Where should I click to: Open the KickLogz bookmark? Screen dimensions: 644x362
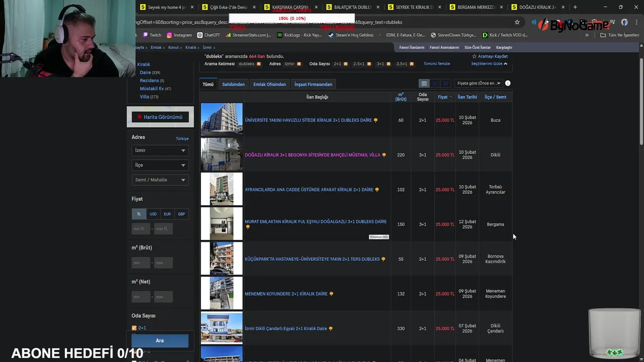[x=300, y=35]
